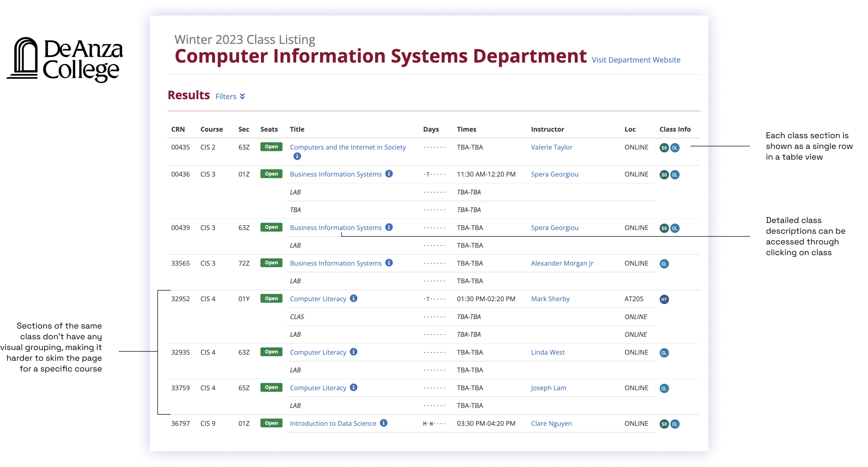Click Open seats badge for CRN 36797

271,423
